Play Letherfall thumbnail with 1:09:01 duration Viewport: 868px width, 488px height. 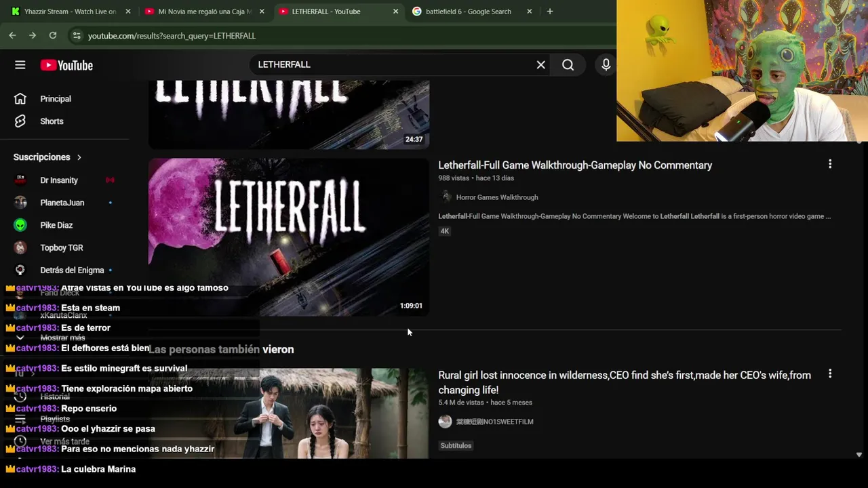point(289,237)
